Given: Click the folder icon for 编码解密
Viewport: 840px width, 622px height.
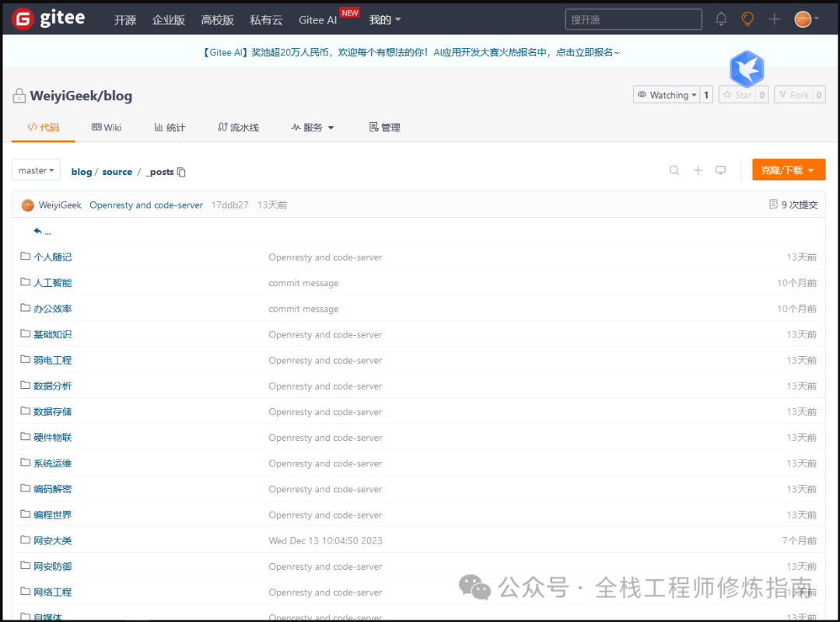Looking at the screenshot, I should coord(25,487).
